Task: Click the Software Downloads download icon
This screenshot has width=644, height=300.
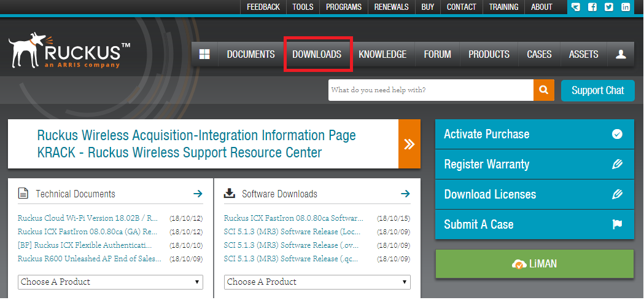Action: click(229, 194)
